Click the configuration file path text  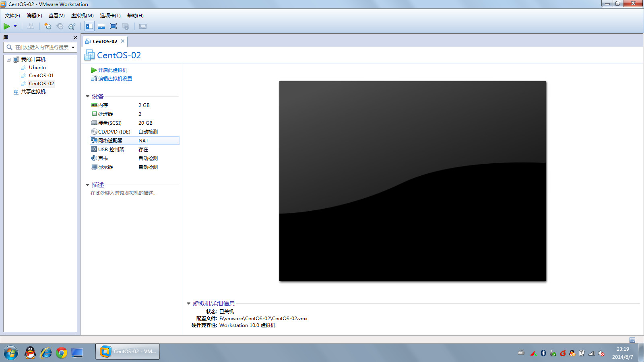click(263, 319)
